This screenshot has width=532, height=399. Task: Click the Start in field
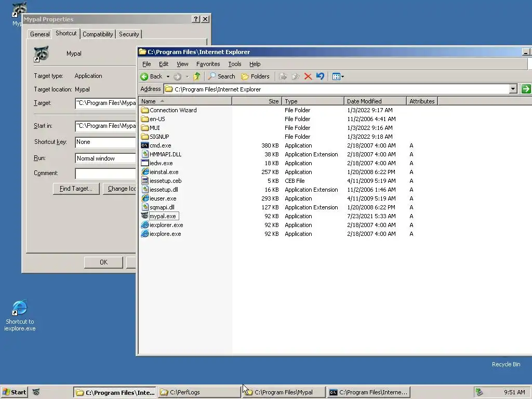105,126
